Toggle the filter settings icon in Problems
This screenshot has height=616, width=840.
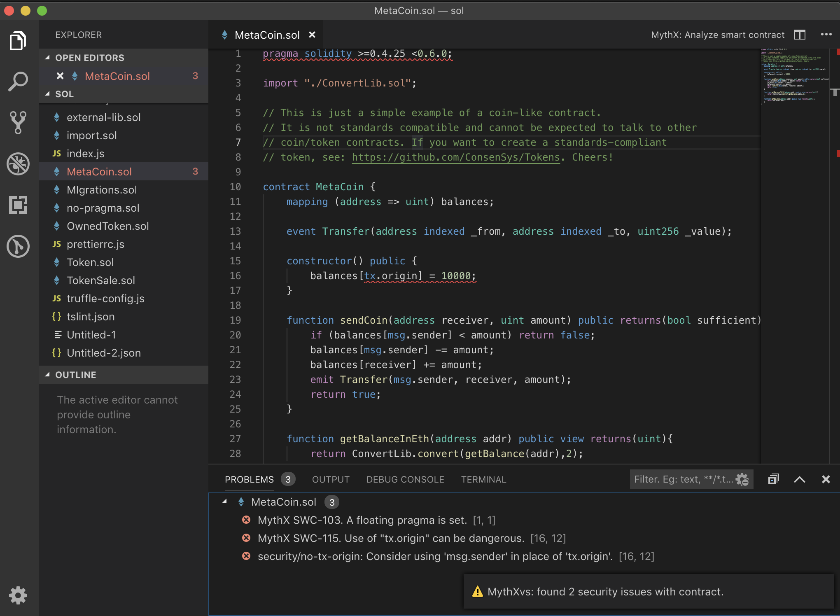[x=742, y=479]
